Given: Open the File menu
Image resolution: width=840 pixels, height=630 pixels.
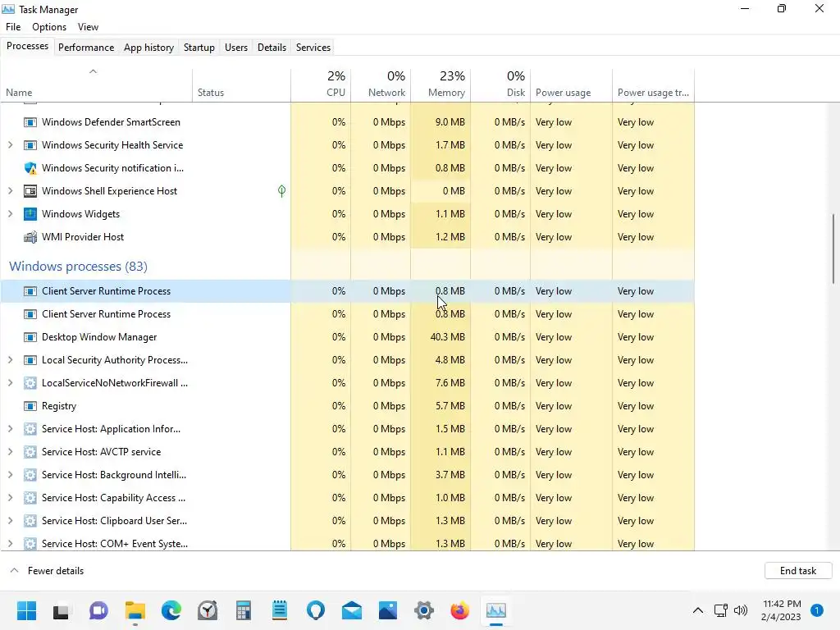Looking at the screenshot, I should [x=13, y=27].
